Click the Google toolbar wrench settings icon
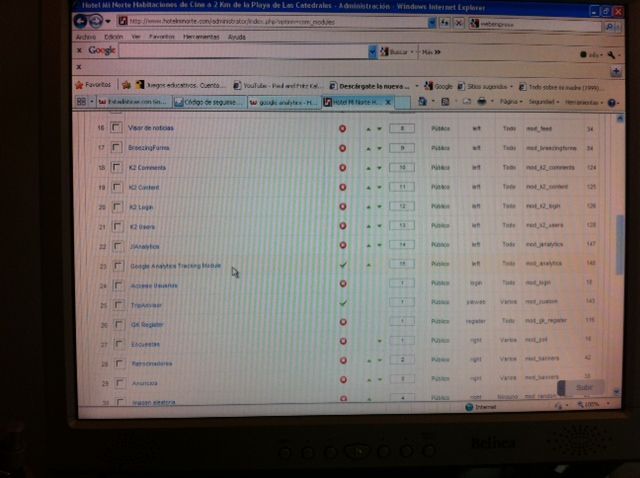 coord(611,55)
